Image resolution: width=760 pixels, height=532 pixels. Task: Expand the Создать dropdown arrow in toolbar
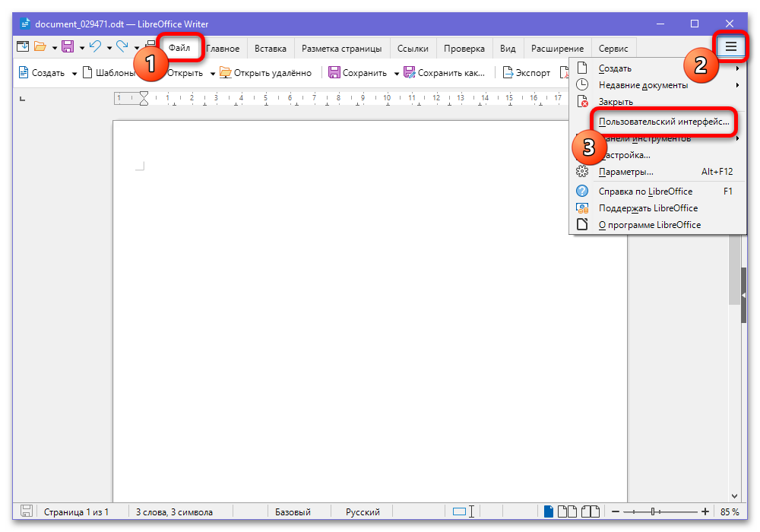click(74, 74)
